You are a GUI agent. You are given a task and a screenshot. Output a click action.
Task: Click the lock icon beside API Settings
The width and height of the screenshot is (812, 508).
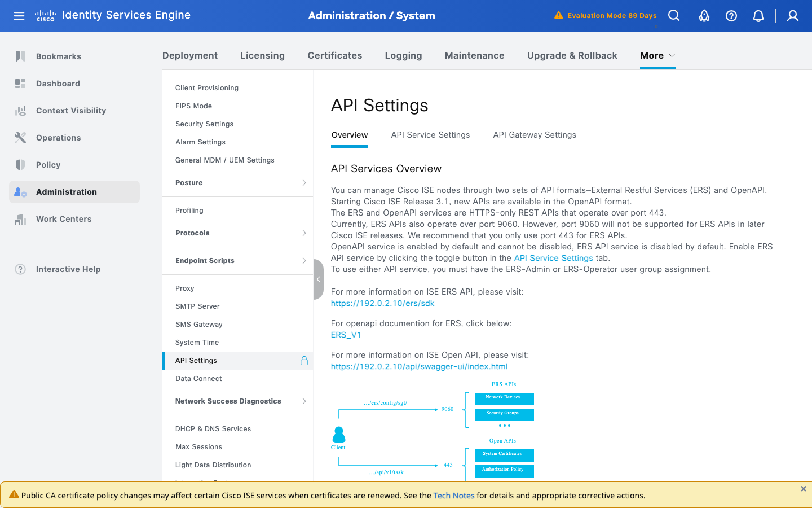[x=304, y=361]
